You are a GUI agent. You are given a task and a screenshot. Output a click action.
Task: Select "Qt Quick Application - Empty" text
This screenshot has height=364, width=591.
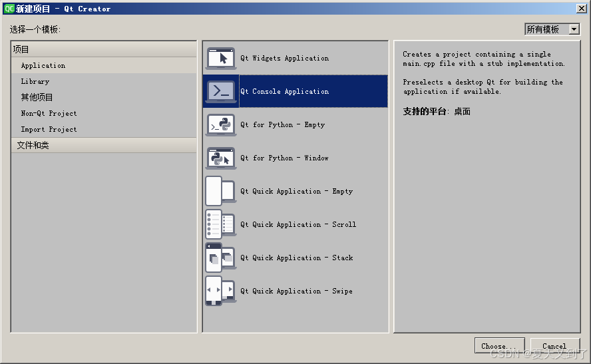(x=297, y=191)
